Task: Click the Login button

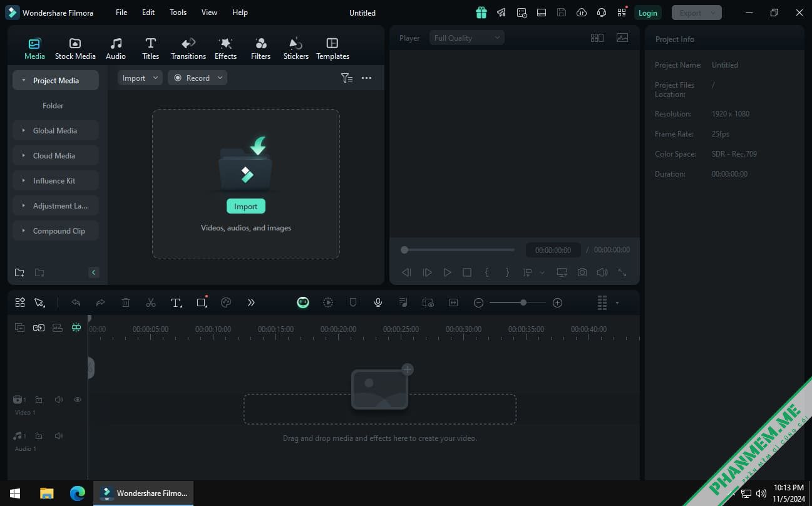Action: [x=648, y=13]
